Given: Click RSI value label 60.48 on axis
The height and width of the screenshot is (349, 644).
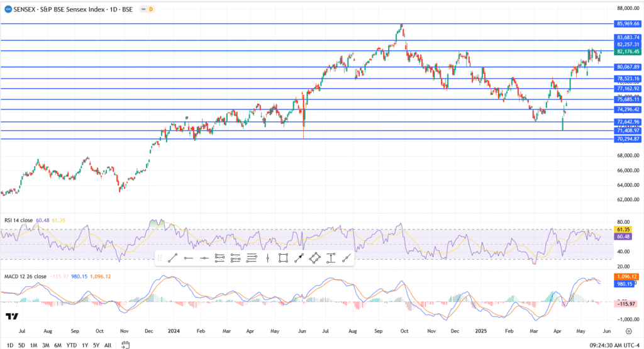Looking at the screenshot, I should pyautogui.click(x=623, y=236).
